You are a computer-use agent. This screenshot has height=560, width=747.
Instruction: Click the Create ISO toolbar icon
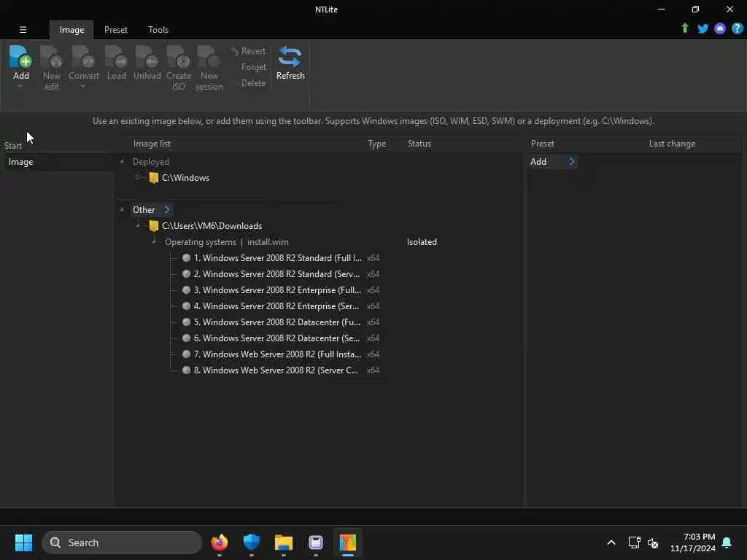[179, 57]
